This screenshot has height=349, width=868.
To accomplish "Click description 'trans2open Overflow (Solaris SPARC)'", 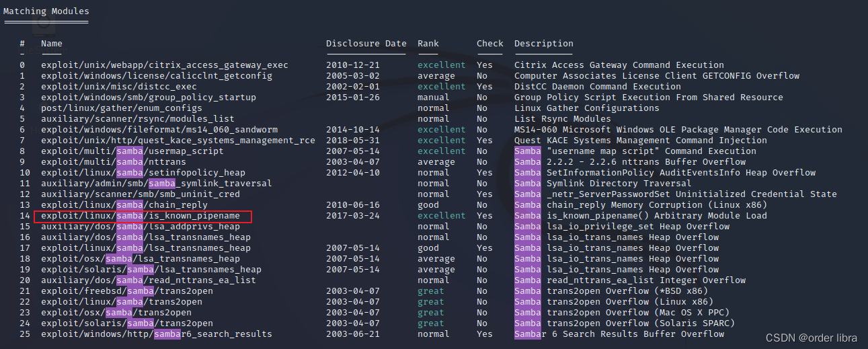I will point(641,323).
